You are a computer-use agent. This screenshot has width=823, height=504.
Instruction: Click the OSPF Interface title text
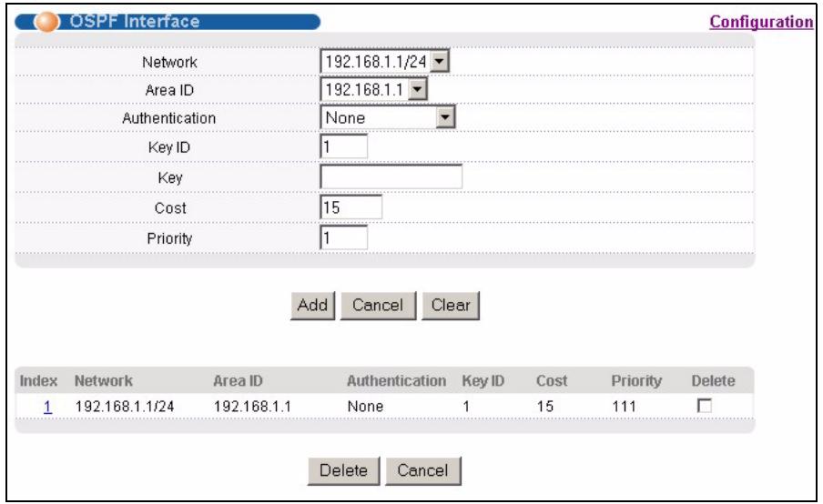coord(135,22)
